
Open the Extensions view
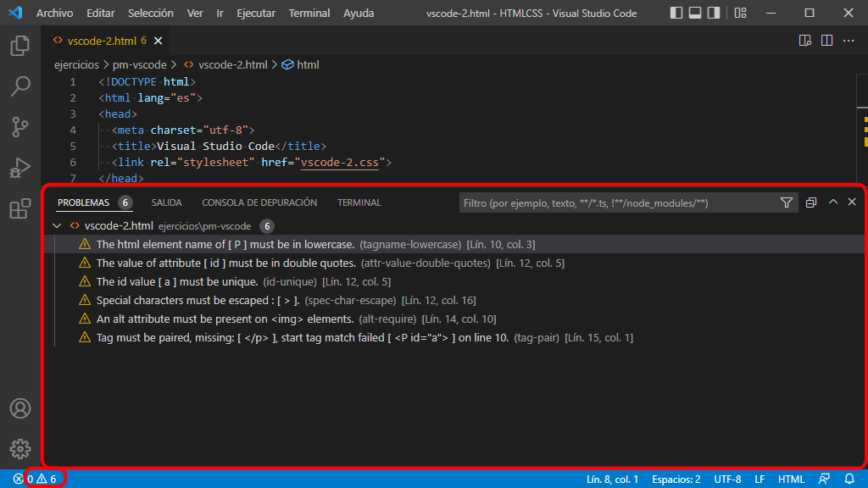pos(20,208)
